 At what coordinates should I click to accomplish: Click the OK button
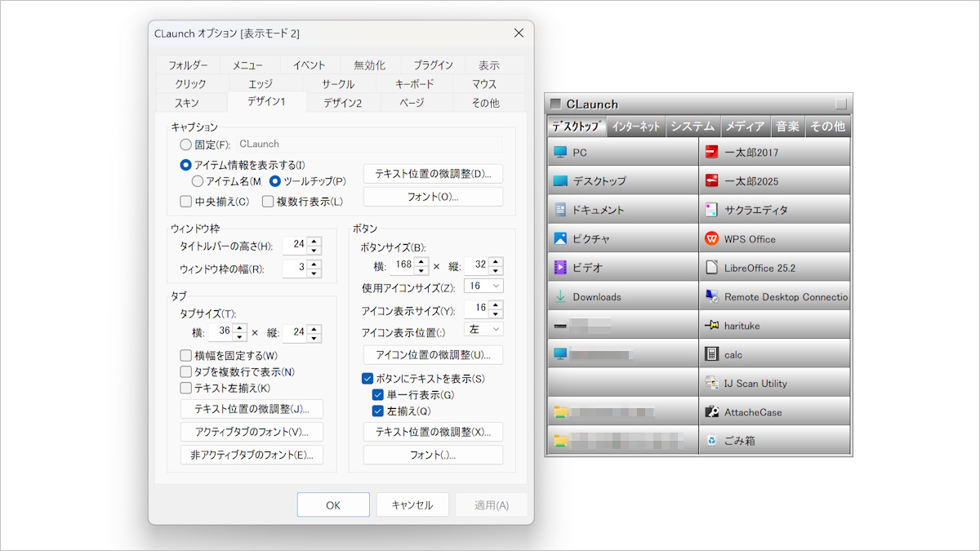point(333,505)
